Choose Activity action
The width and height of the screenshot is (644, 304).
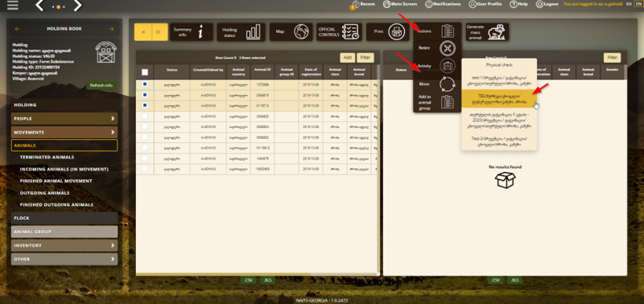pos(437,66)
